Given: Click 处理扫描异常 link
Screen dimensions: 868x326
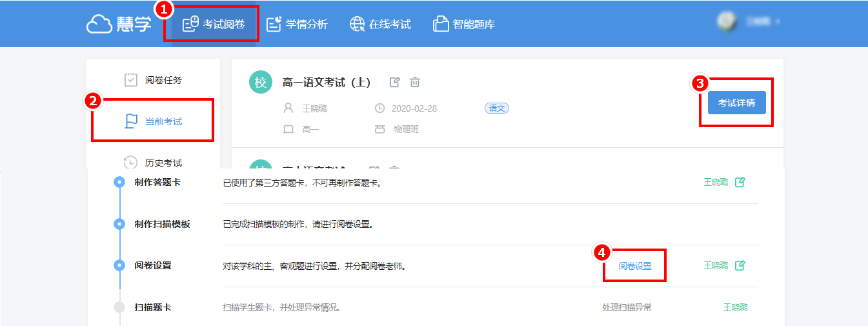Looking at the screenshot, I should pyautogui.click(x=627, y=307).
